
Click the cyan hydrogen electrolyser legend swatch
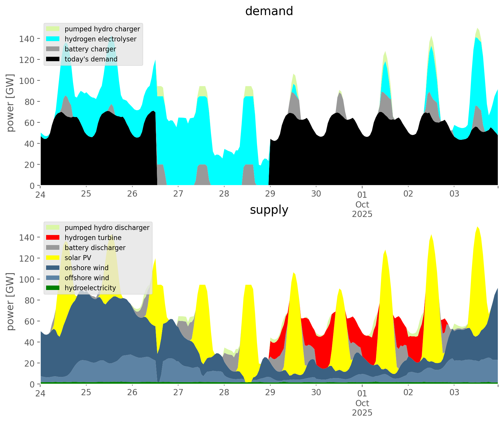click(x=53, y=39)
